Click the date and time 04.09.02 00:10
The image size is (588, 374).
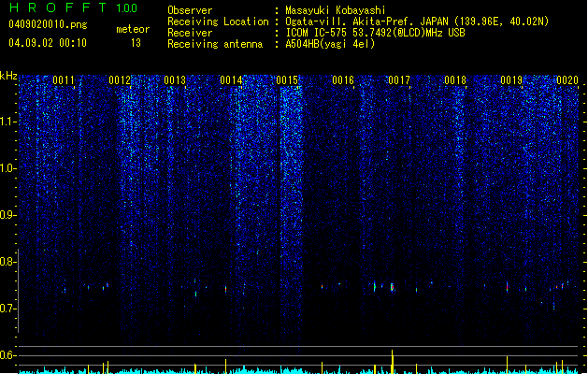click(48, 43)
